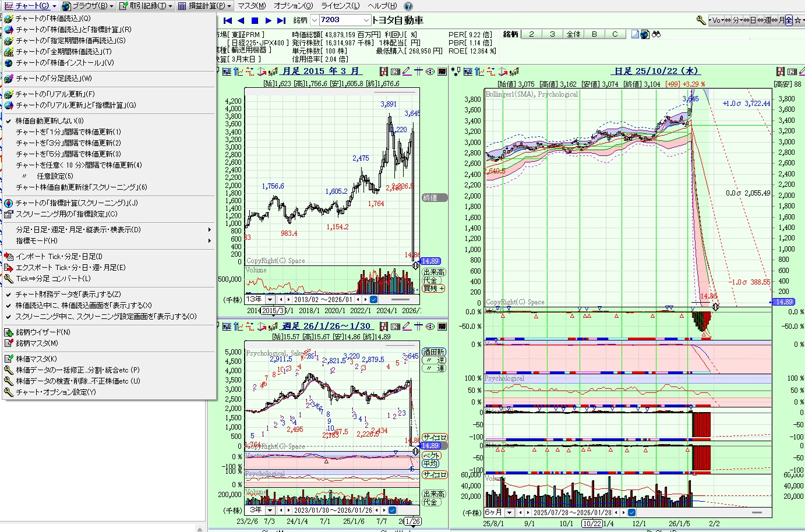This screenshot has height=532, width=805.
Task: Toggle blue checkbox beside monthly chart date range
Action: [x=373, y=300]
